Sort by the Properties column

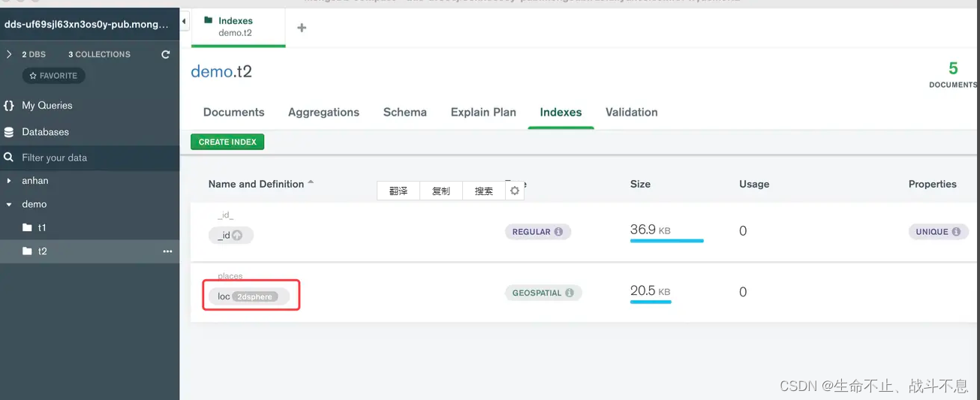tap(933, 184)
